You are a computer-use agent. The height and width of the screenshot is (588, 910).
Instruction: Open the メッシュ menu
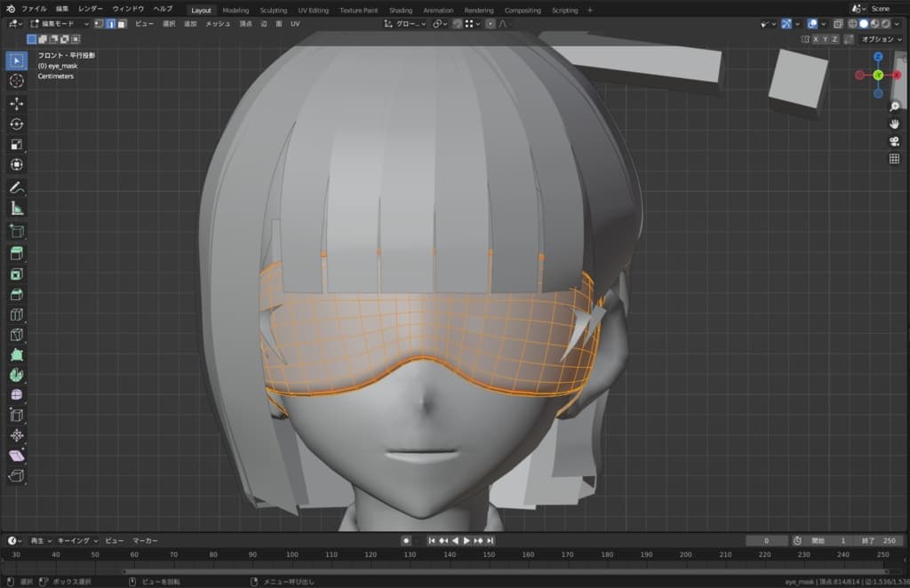218,24
